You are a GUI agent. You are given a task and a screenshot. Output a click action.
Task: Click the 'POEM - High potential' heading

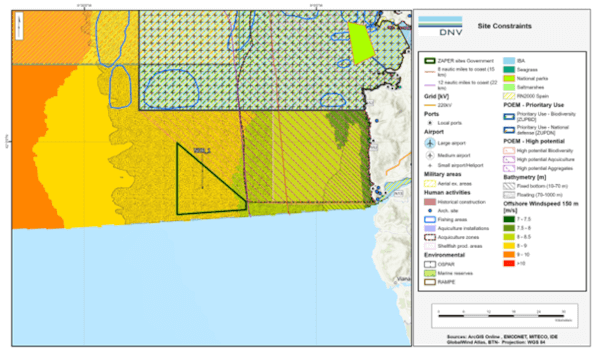pyautogui.click(x=534, y=141)
